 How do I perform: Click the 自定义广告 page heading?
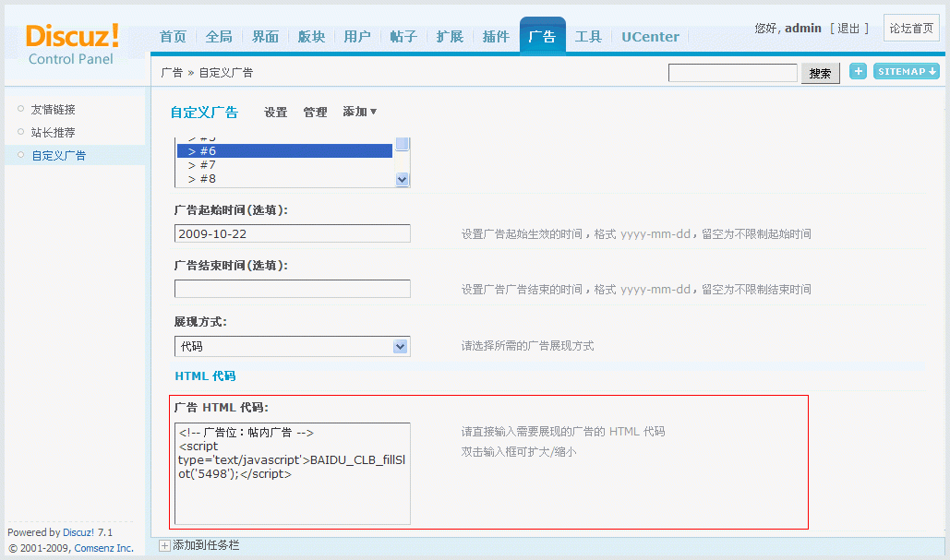click(204, 113)
